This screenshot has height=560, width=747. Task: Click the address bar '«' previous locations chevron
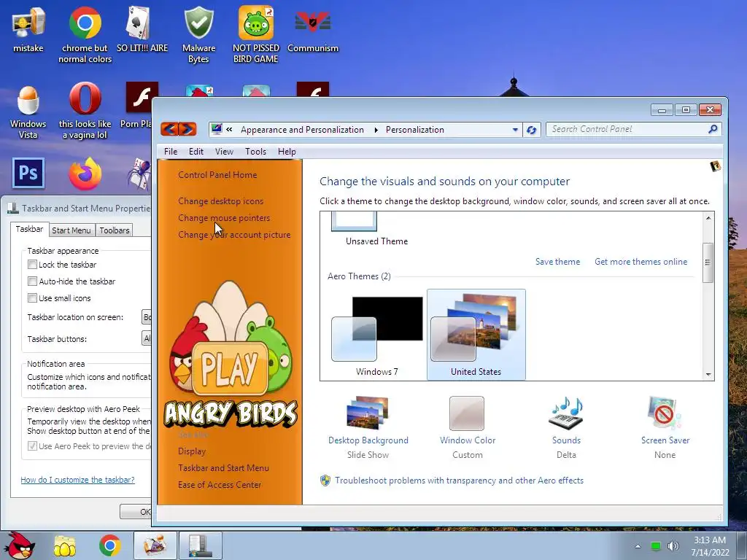229,130
